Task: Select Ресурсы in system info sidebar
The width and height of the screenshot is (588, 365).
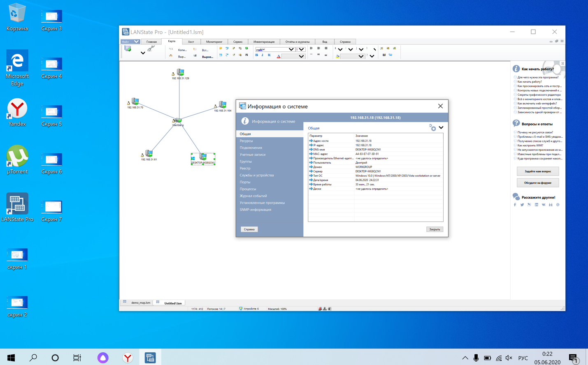Action: [270, 141]
